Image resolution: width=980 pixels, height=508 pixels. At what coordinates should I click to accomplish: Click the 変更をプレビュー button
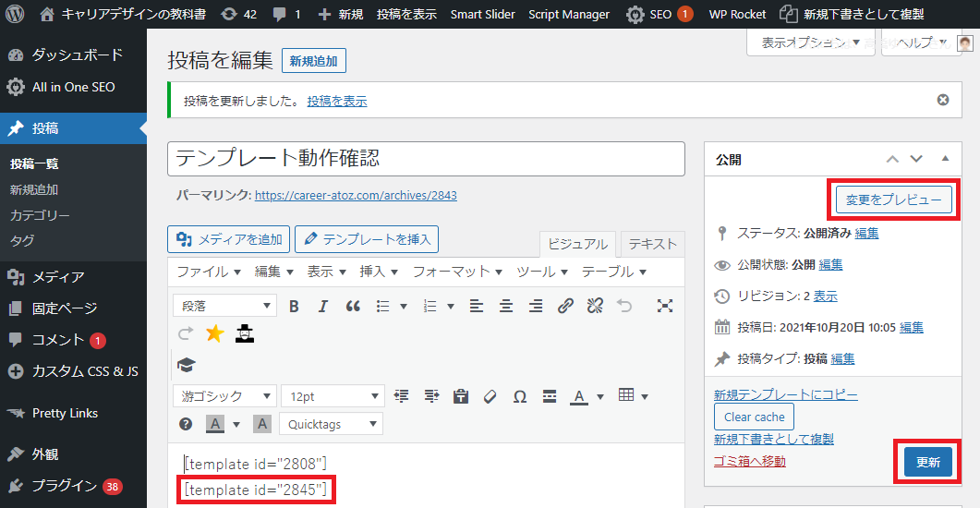click(893, 200)
